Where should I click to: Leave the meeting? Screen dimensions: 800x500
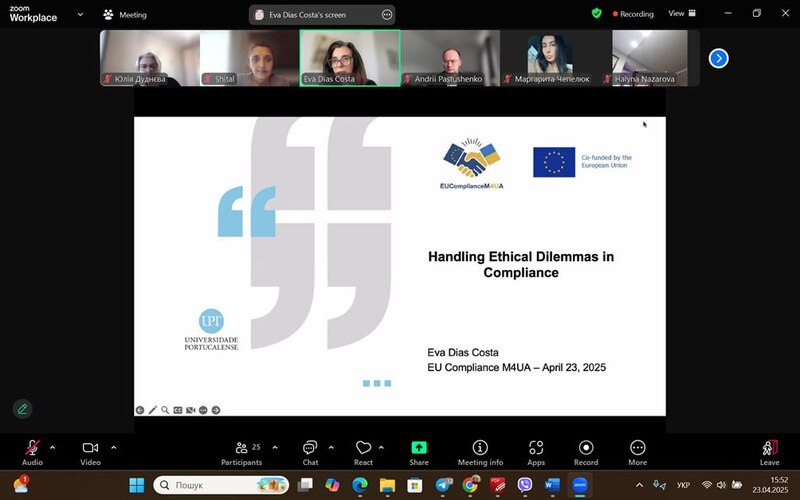point(769,453)
